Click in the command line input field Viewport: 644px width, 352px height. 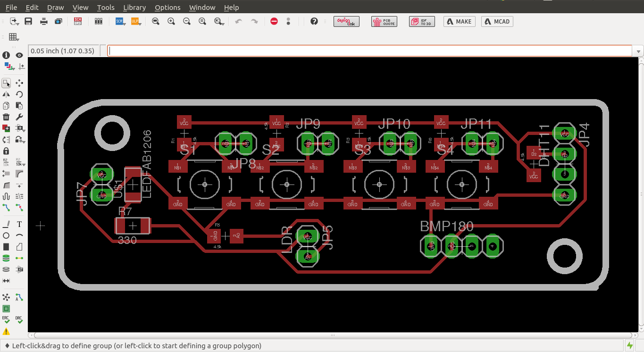pos(368,51)
